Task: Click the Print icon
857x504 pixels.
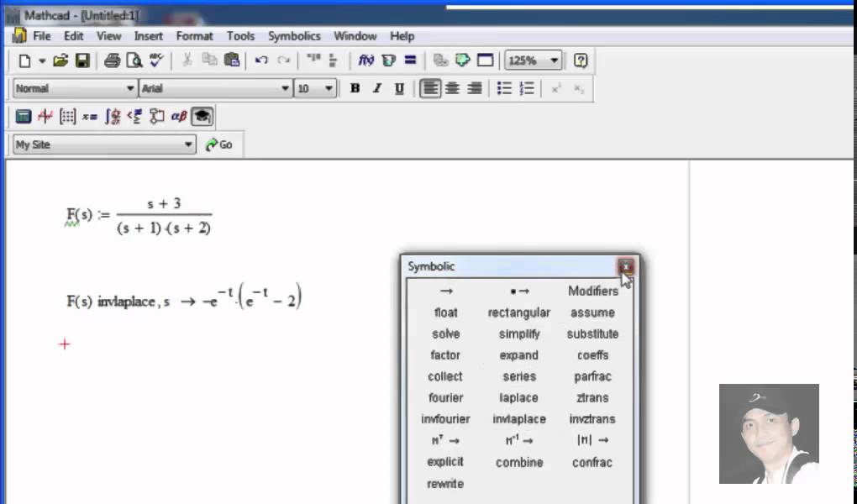Action: pyautogui.click(x=112, y=60)
